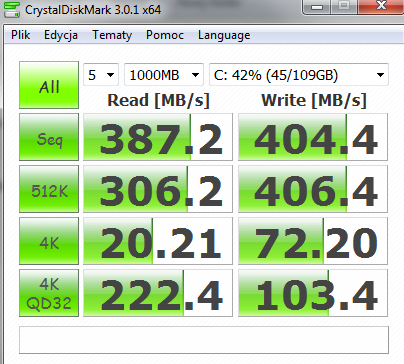The width and height of the screenshot is (404, 364).
Task: Select the 4K QD32 write result 103.4
Action: coord(313,293)
